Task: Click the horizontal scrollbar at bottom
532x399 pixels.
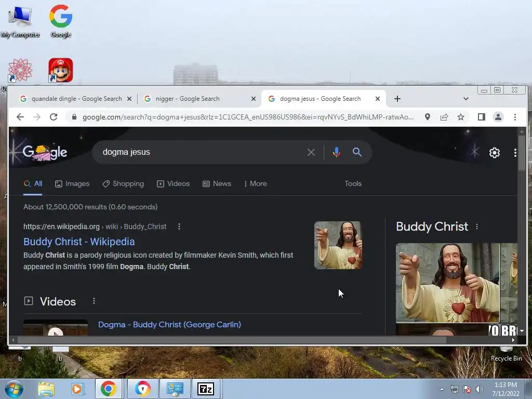Action: [x=232, y=340]
